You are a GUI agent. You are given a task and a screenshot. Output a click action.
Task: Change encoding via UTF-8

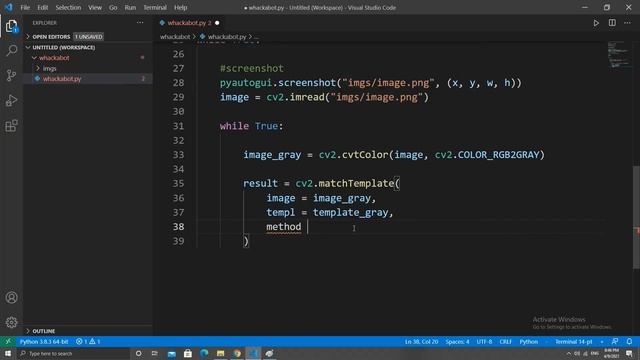click(484, 341)
